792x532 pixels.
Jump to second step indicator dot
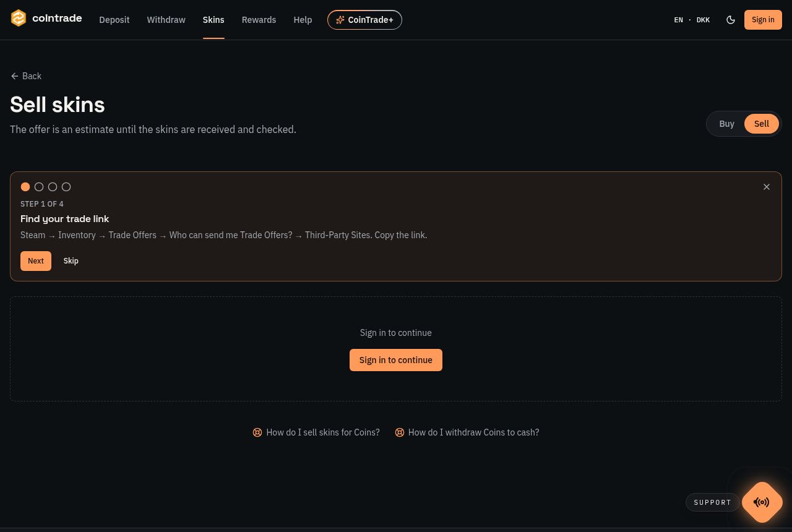pyautogui.click(x=39, y=187)
